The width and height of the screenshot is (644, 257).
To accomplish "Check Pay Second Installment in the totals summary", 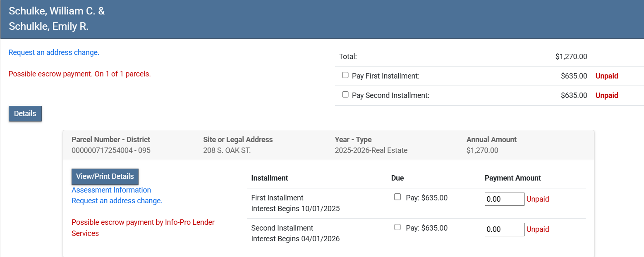I will pos(345,95).
